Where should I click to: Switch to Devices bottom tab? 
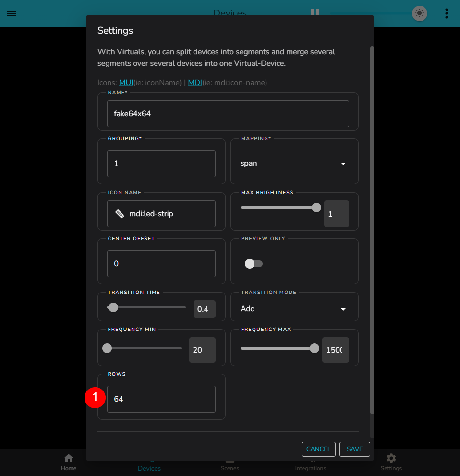149,467
